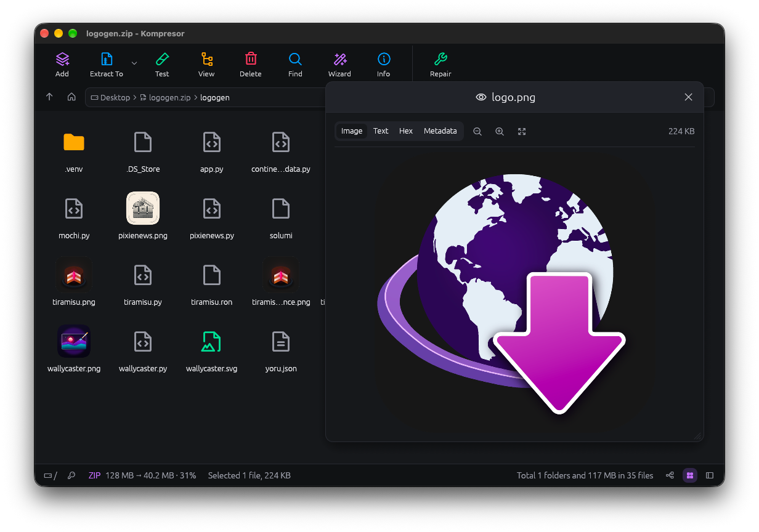Zoom out the preview image
This screenshot has height=532, width=759.
coord(477,131)
